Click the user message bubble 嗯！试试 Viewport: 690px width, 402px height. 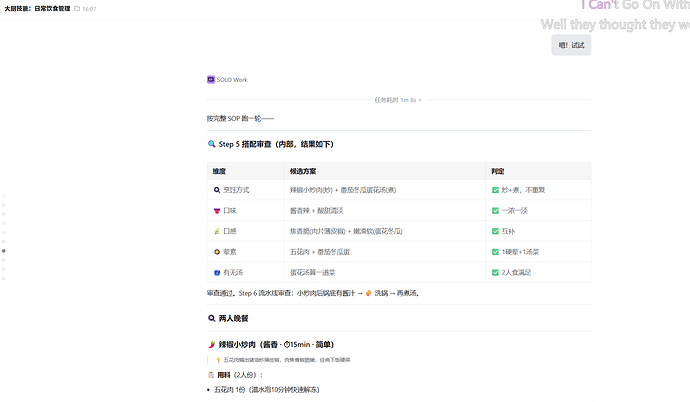(x=571, y=45)
